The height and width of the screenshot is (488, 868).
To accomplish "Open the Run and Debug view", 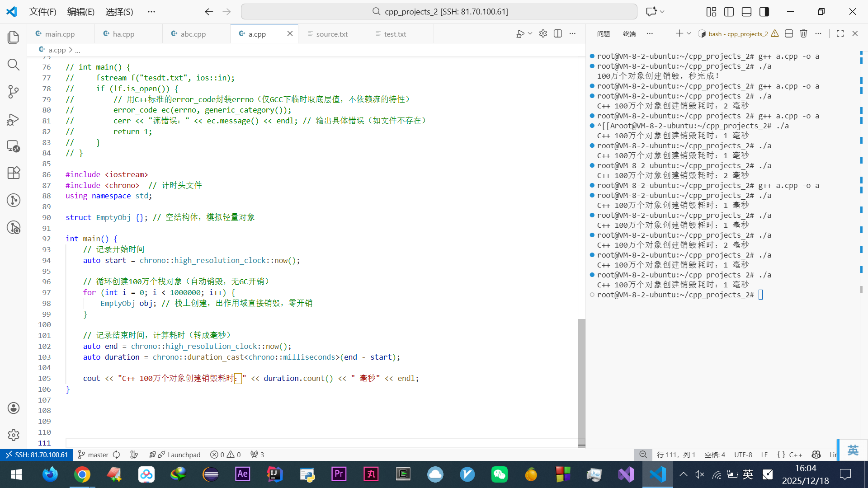I will coord(14,119).
